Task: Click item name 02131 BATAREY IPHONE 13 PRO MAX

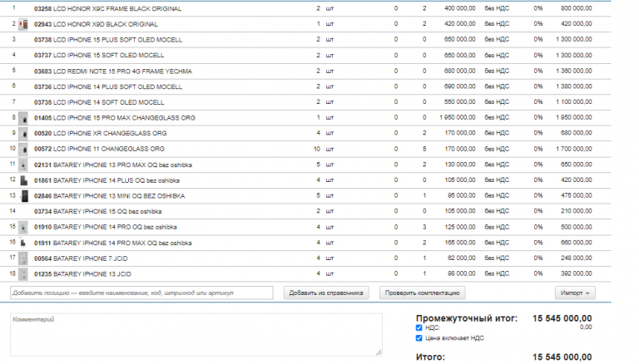Action: click(113, 165)
